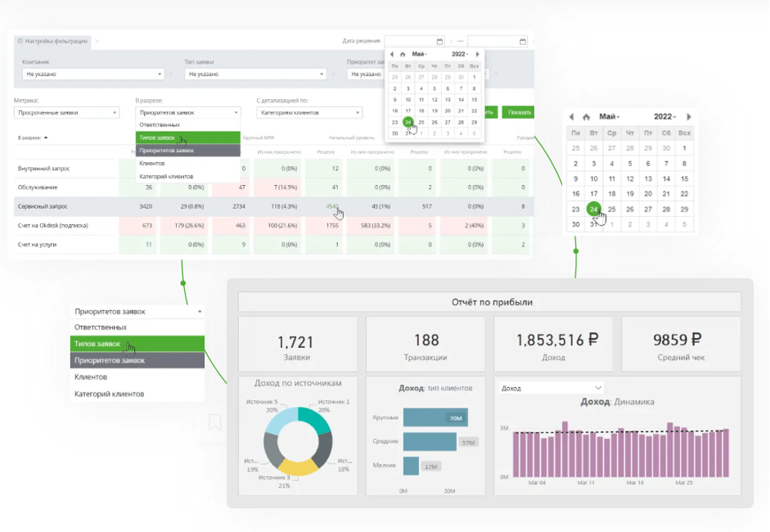This screenshot has height=532, width=770.
Task: Select Ответственных in the enlarged dropdown list
Action: pyautogui.click(x=101, y=327)
